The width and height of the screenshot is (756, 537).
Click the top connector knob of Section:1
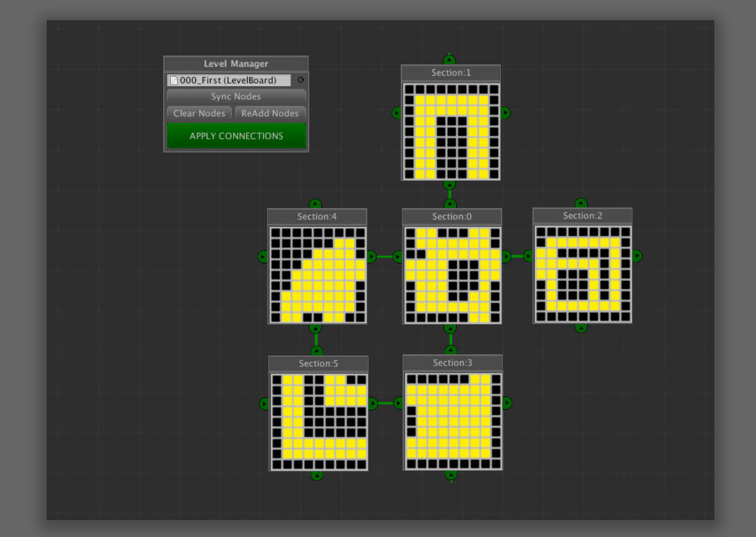click(x=449, y=61)
